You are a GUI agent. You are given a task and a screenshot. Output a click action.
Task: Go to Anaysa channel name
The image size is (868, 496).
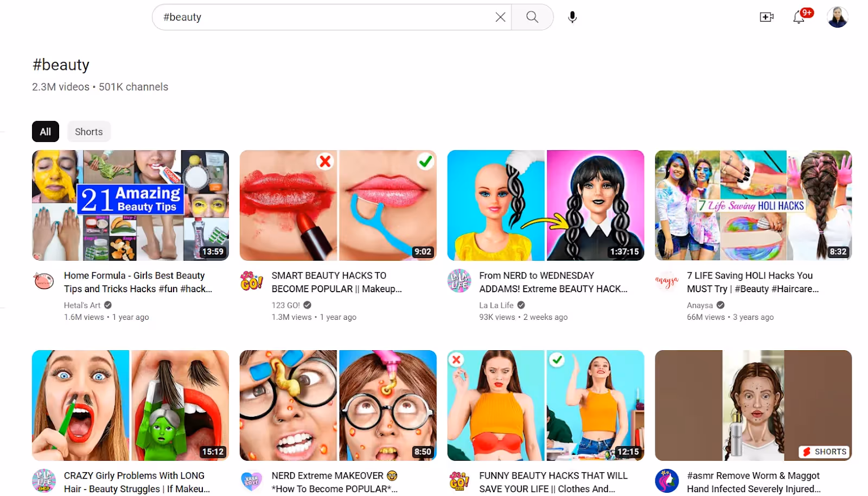tap(700, 305)
